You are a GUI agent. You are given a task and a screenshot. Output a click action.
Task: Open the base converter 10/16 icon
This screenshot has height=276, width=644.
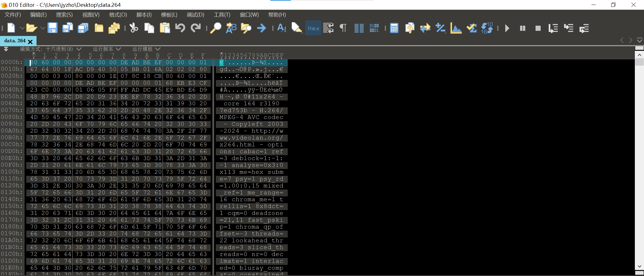click(487, 28)
